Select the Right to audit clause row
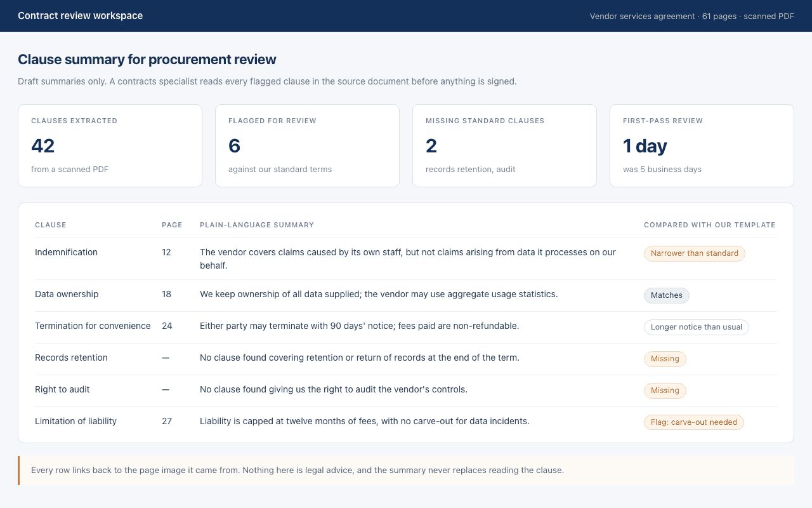This screenshot has height=508, width=812. point(406,391)
